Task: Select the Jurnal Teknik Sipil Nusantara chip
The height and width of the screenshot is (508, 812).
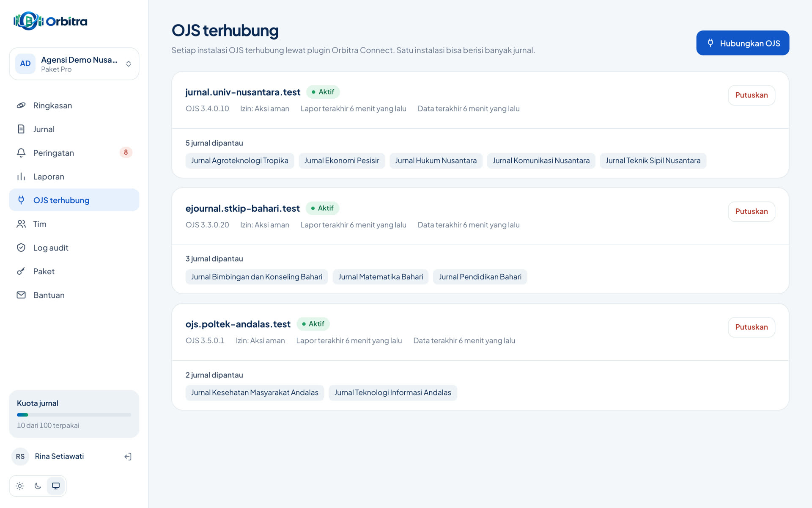Action: click(x=653, y=161)
